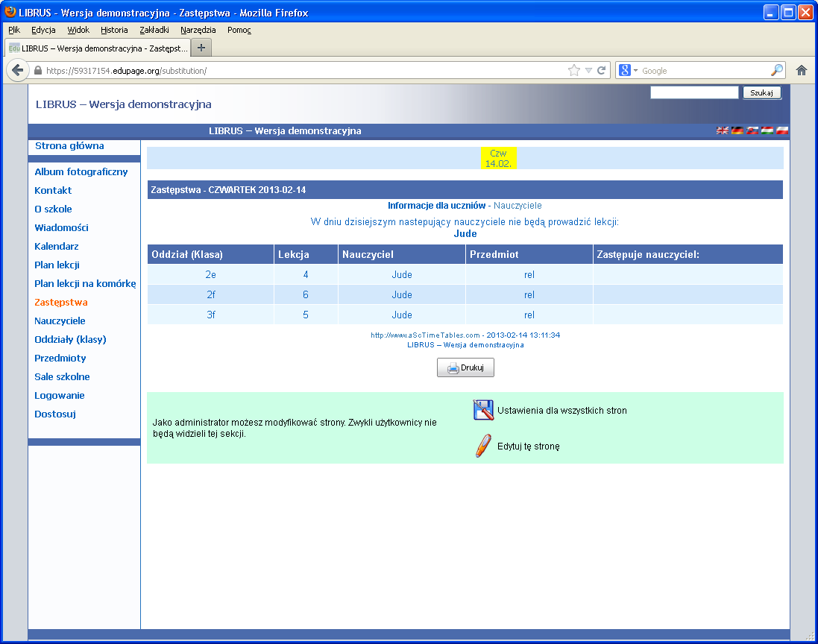Reload the page with the refresh icon
The width and height of the screenshot is (818, 644).
point(602,70)
